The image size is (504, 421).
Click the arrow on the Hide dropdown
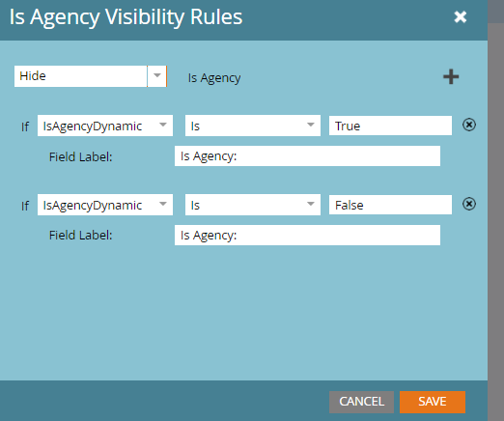(x=157, y=76)
